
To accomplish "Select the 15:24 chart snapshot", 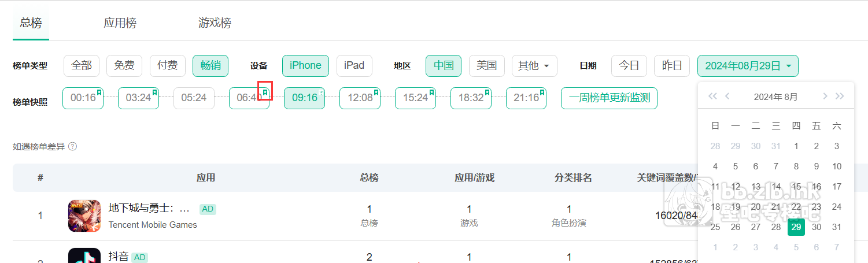I will [415, 98].
